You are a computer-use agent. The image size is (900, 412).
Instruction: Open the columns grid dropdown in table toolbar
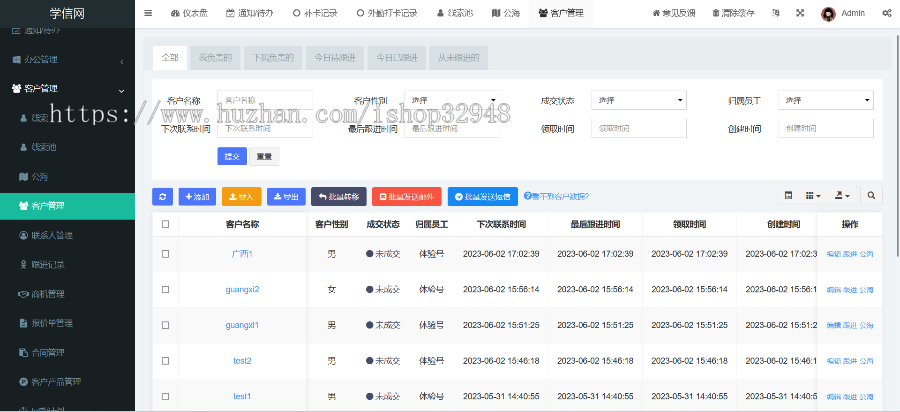[x=813, y=196]
